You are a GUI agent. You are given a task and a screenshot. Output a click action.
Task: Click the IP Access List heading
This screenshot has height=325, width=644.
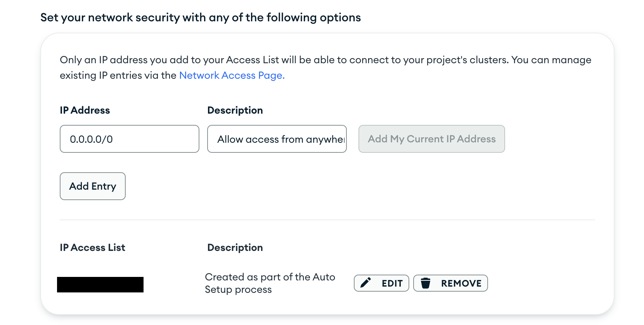click(x=92, y=247)
